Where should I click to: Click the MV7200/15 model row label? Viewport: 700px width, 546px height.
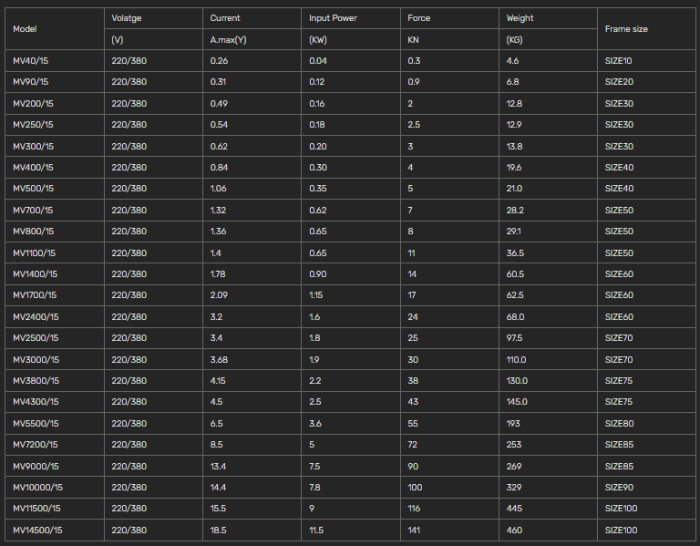point(35,445)
